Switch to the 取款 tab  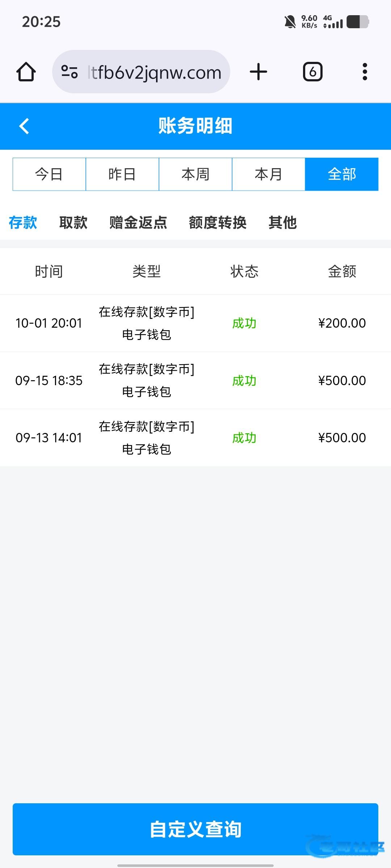(x=73, y=222)
